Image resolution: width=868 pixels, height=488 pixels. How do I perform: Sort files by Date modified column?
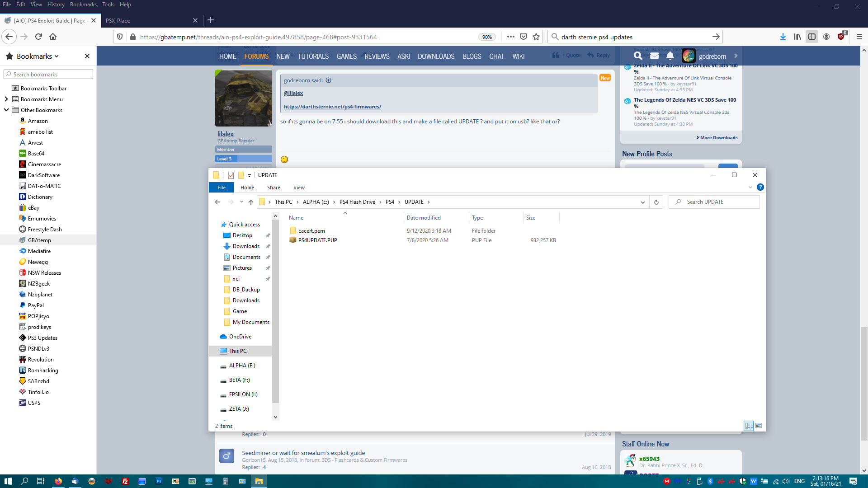tap(424, 218)
